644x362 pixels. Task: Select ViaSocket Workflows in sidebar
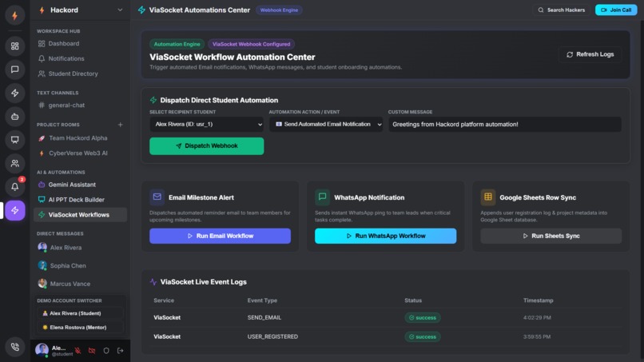(x=80, y=215)
